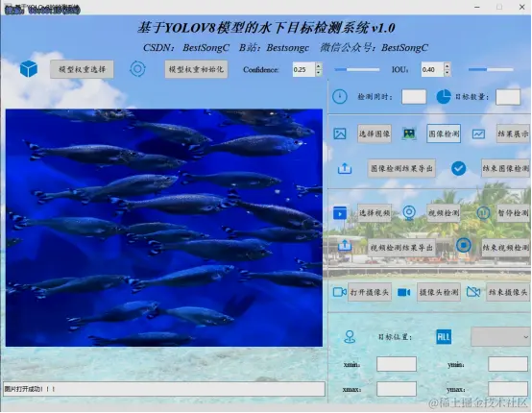Click the picture icon beside 选择图像
532x413 pixels.
(340, 134)
